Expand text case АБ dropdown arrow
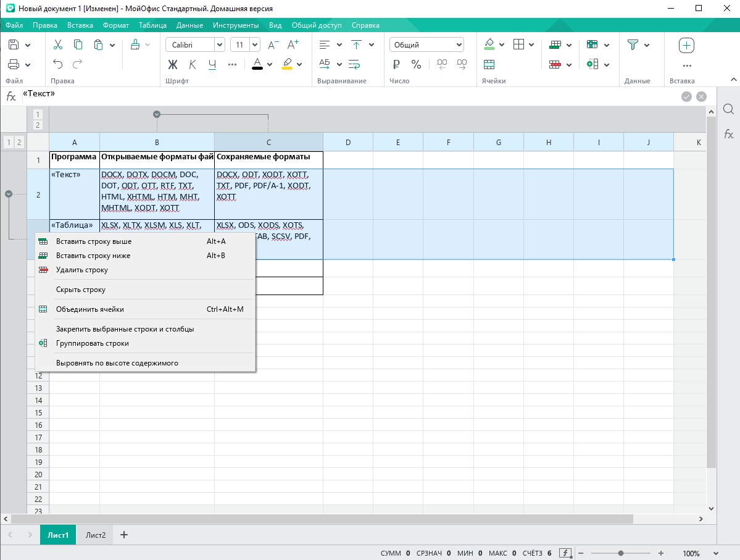 coord(339,65)
